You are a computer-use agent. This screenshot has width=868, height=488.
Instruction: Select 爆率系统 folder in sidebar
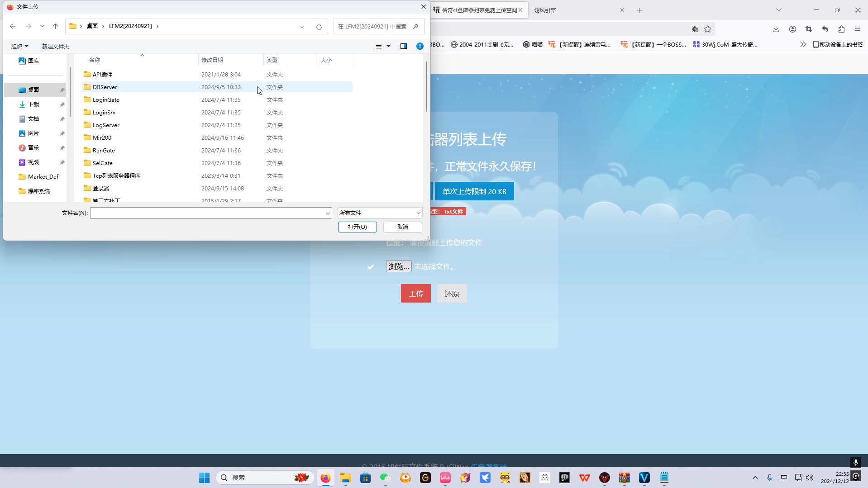pos(35,191)
